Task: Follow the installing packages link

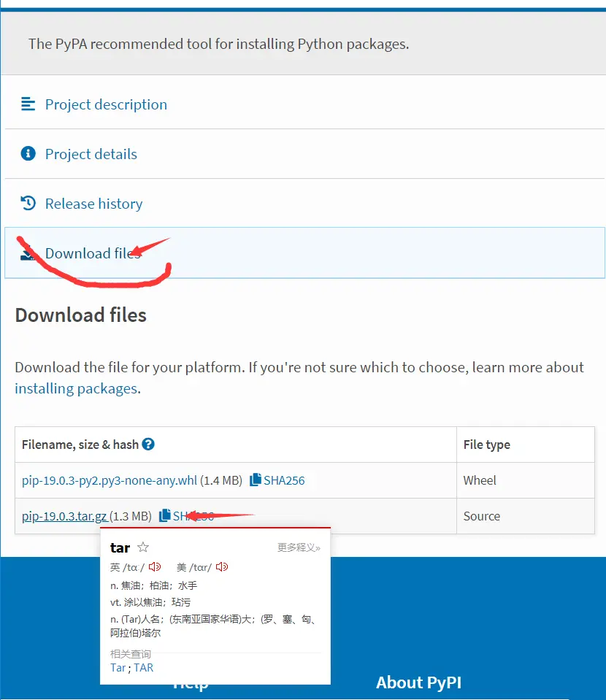Action: [x=76, y=388]
